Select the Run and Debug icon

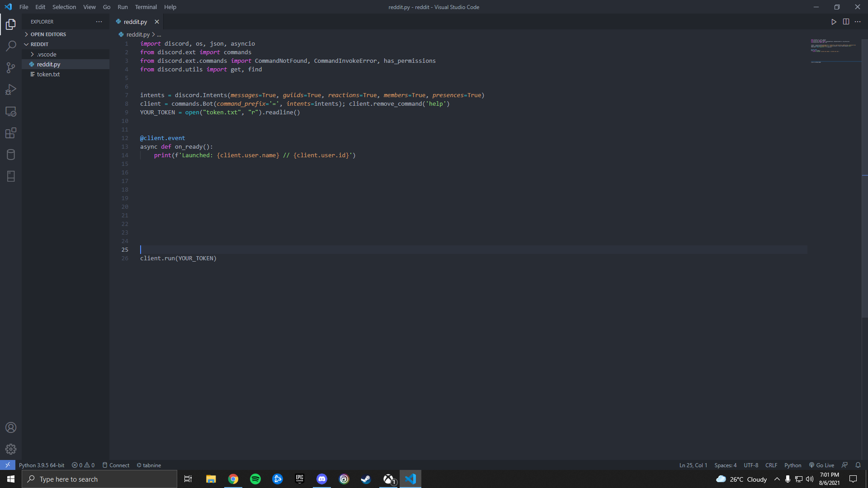(11, 89)
